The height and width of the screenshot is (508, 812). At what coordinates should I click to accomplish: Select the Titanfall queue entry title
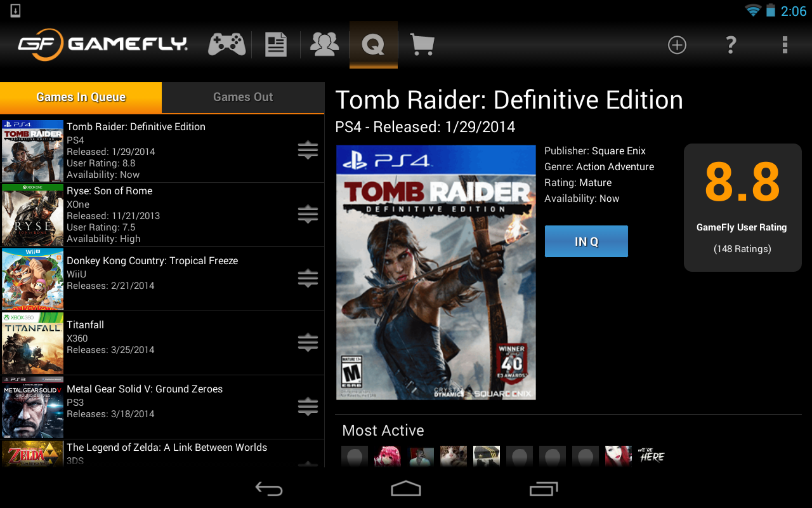click(85, 325)
